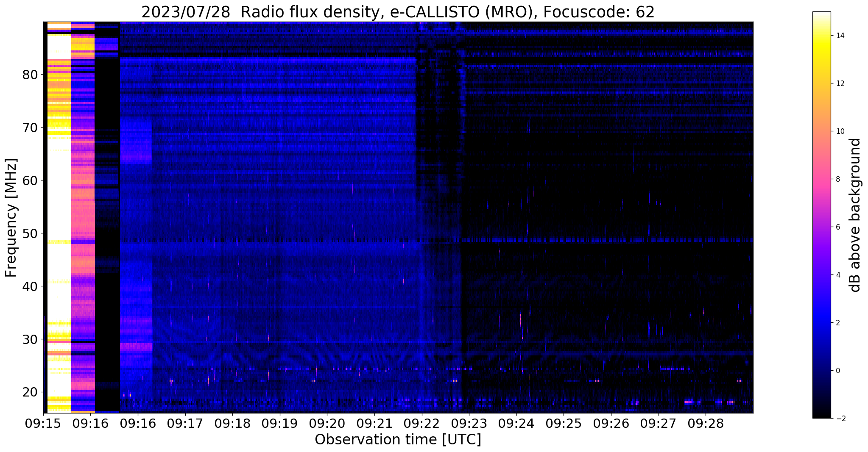Click the colorbar tick value 12
868x452 pixels.
[x=840, y=83]
